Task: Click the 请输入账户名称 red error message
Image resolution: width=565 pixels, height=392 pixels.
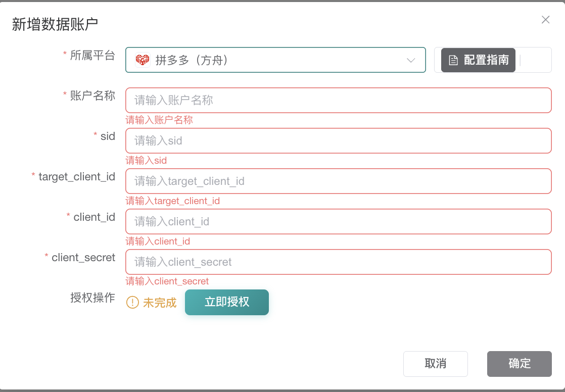Action: click(x=159, y=120)
